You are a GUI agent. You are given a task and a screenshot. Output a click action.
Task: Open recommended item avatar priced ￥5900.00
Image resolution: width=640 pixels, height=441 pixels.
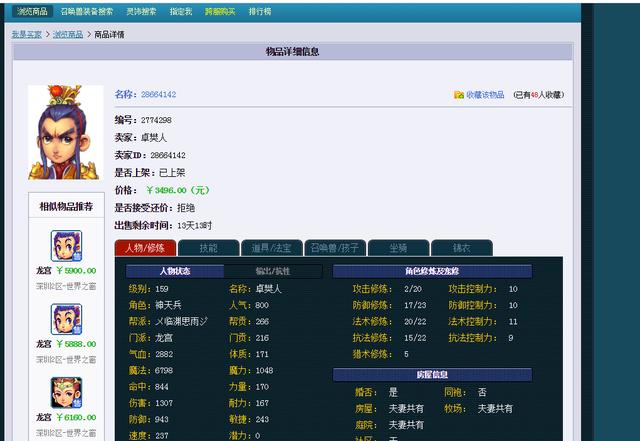(x=66, y=246)
